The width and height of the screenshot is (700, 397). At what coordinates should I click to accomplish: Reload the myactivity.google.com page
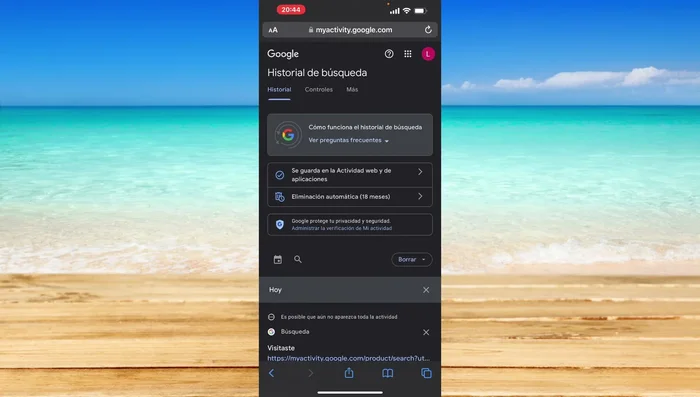(428, 30)
